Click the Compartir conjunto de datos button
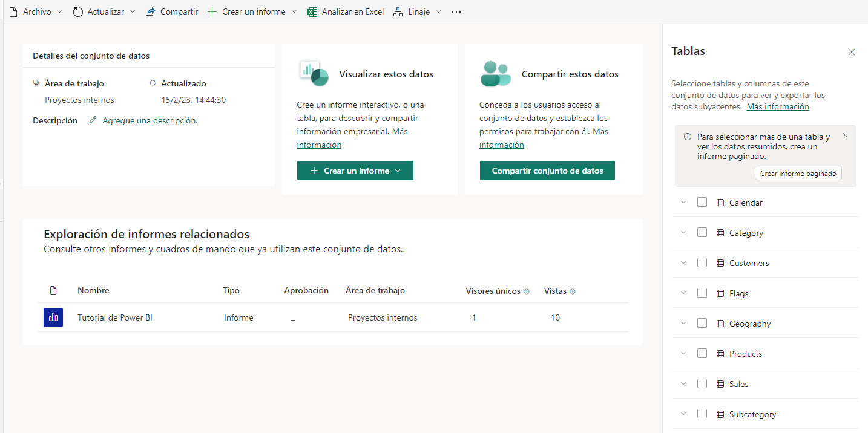Viewport: 868px width, 433px height. pyautogui.click(x=547, y=171)
